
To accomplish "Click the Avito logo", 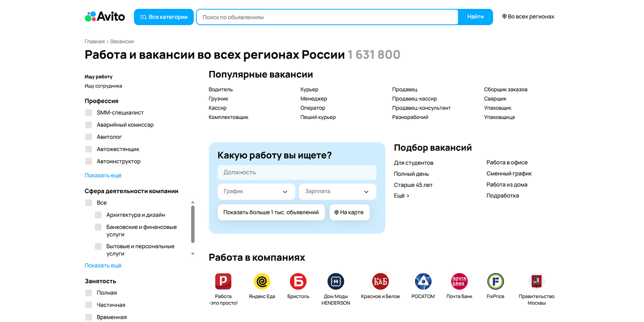I will tap(105, 17).
